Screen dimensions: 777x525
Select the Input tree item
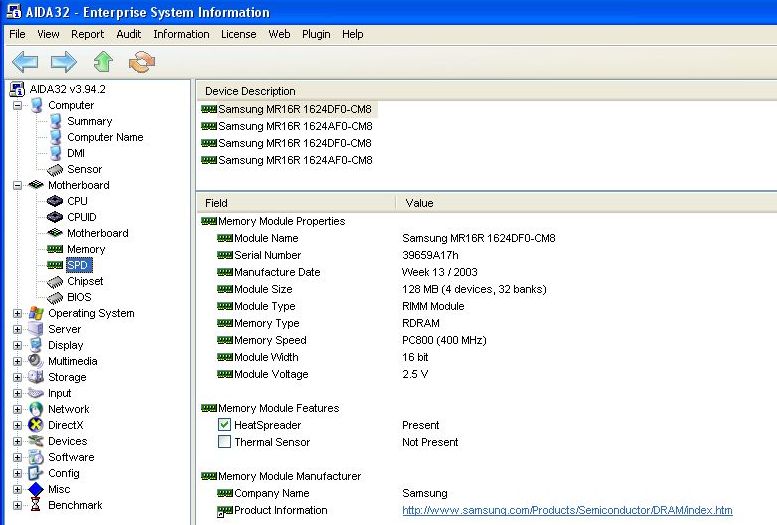pyautogui.click(x=59, y=393)
